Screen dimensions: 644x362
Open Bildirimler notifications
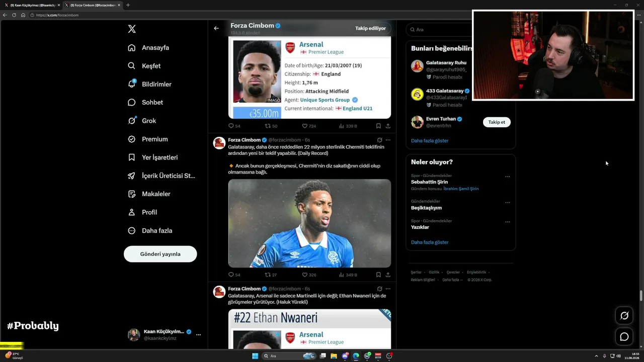[150, 84]
